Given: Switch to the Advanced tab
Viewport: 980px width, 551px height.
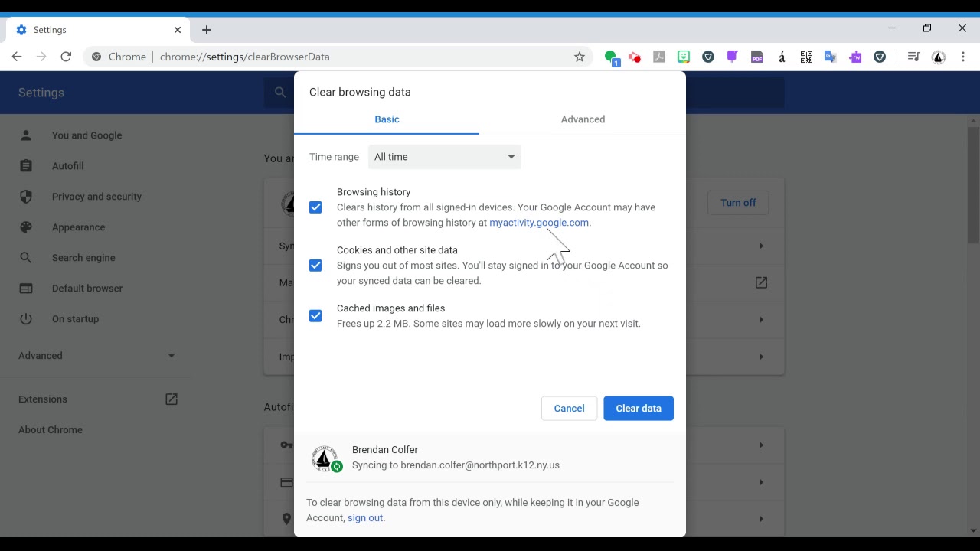Looking at the screenshot, I should tap(583, 119).
